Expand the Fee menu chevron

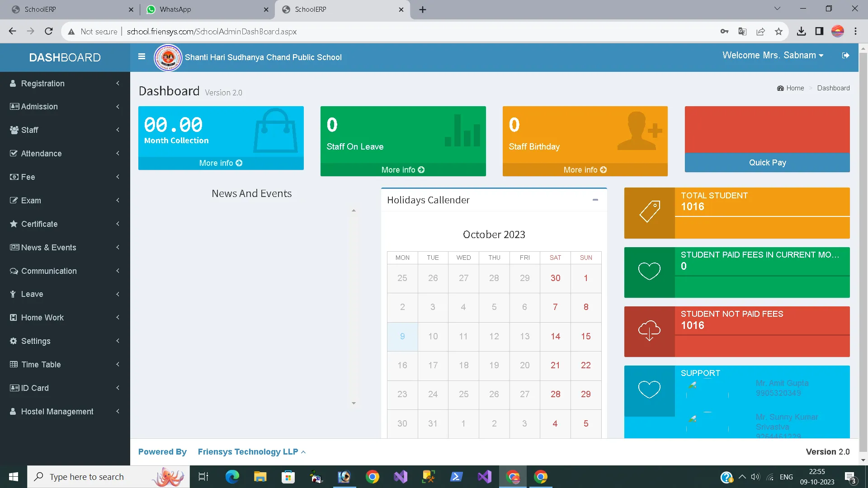[x=118, y=177]
